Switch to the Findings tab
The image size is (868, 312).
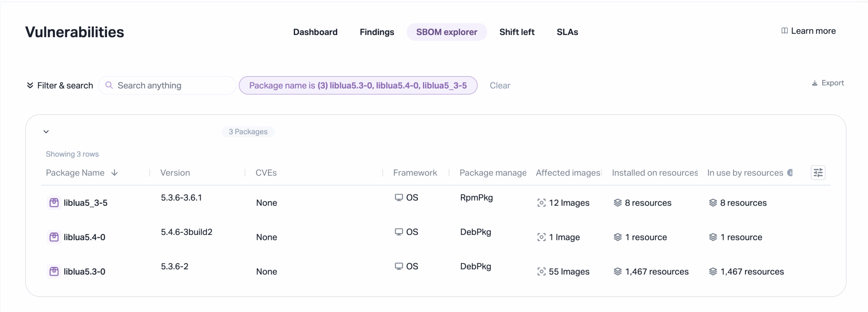pyautogui.click(x=377, y=32)
